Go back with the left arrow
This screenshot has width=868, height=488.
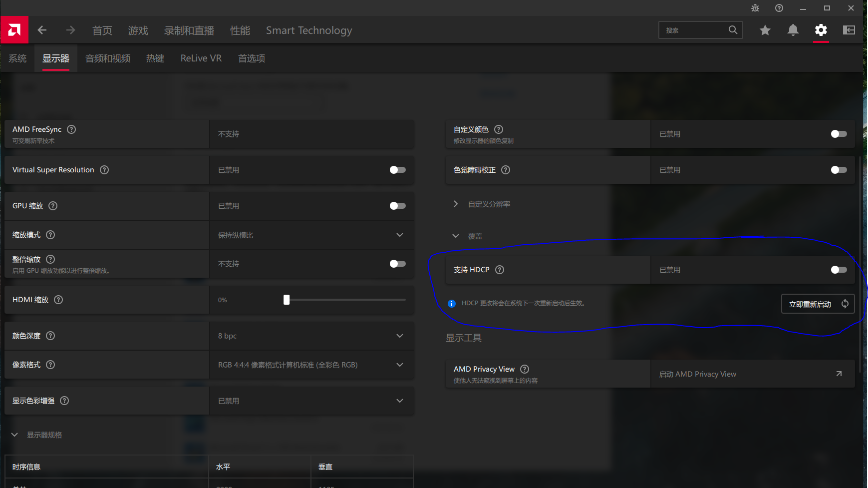coord(42,30)
